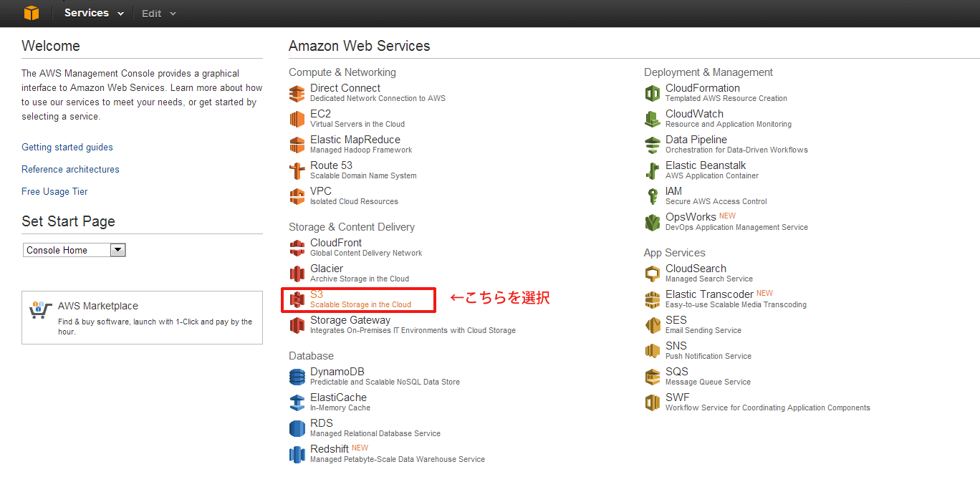This screenshot has width=980, height=487.
Task: Click the CloudFormation icon
Action: 652,93
